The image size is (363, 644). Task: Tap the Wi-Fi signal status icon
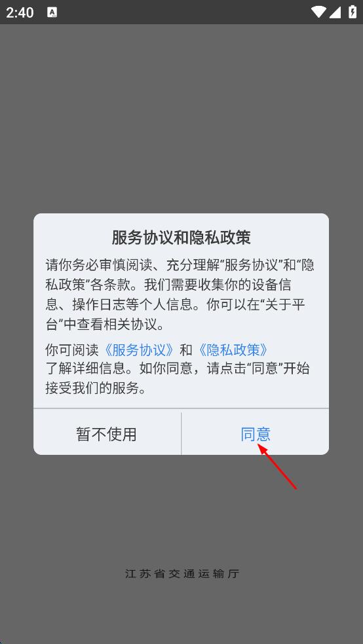click(318, 12)
